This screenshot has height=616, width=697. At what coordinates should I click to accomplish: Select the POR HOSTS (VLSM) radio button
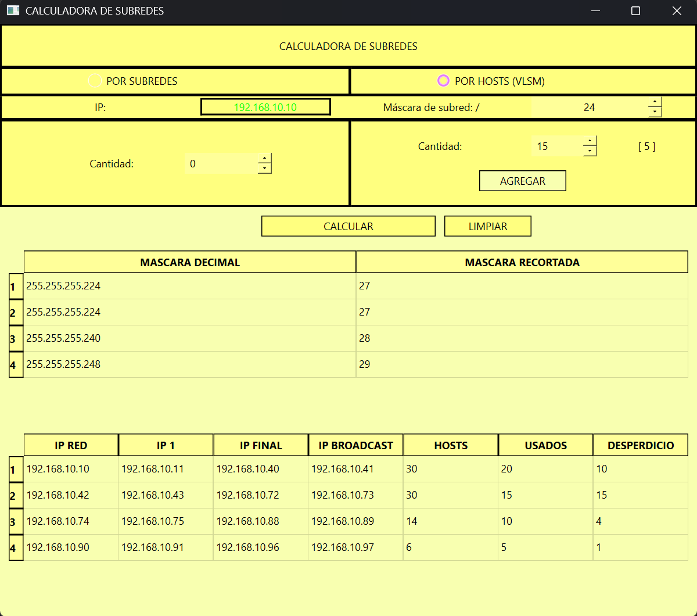click(443, 81)
